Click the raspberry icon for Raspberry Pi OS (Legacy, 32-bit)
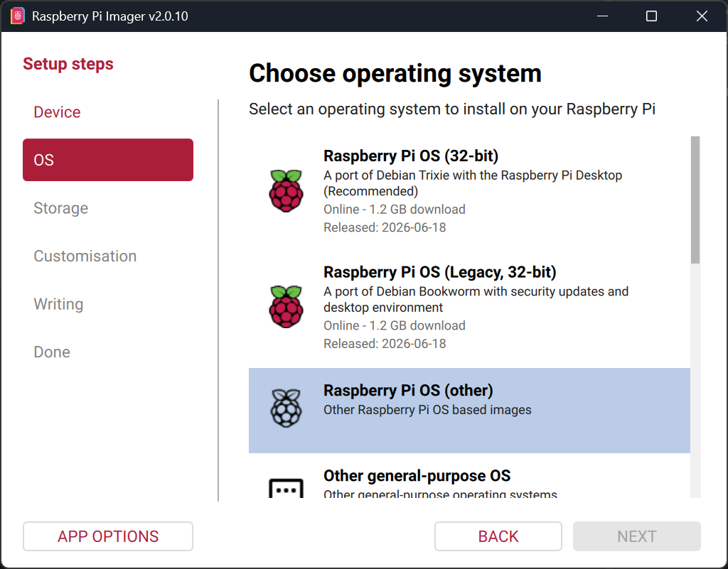This screenshot has height=569, width=728. point(286,307)
